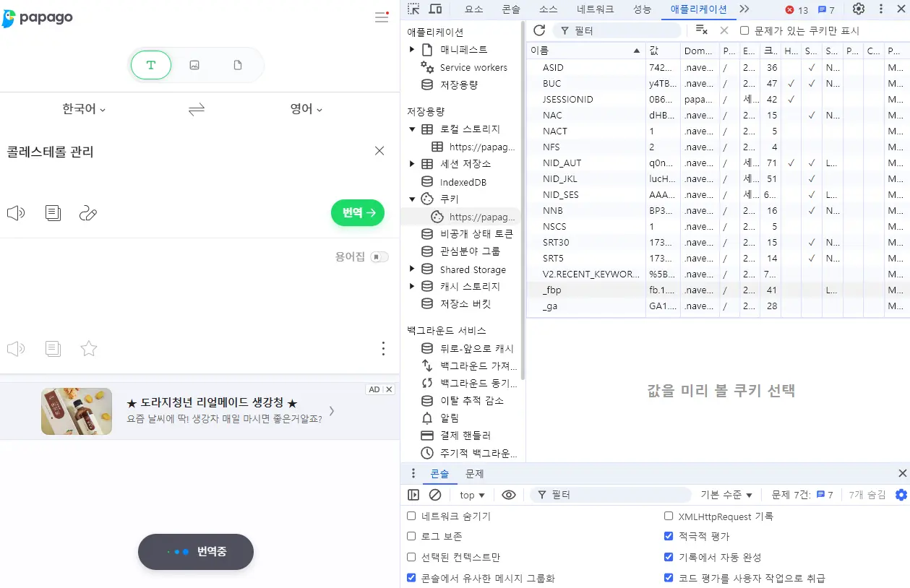
Task: Open document translation mode
Action: click(x=237, y=64)
